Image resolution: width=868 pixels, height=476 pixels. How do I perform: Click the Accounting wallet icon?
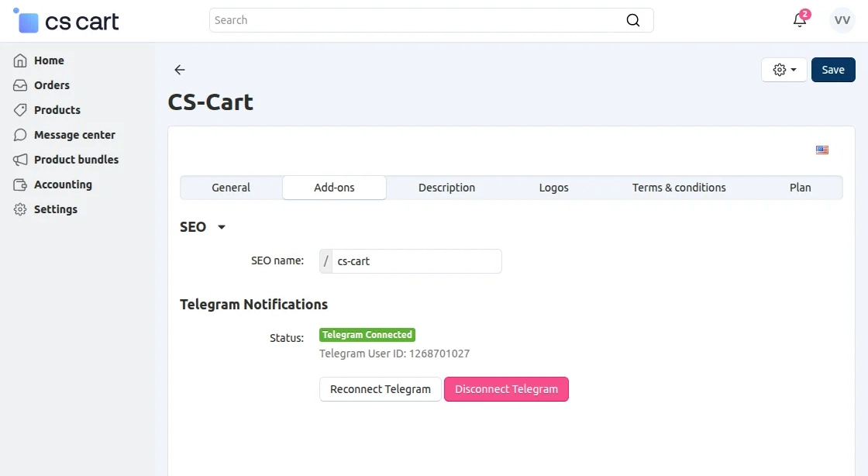(20, 185)
